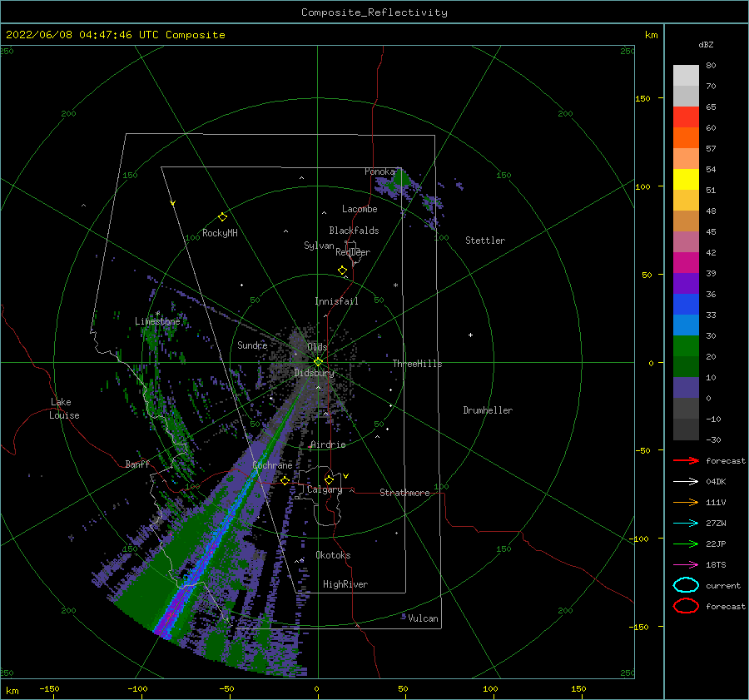Click the Stettler city label
The image size is (749, 700).
coord(485,241)
